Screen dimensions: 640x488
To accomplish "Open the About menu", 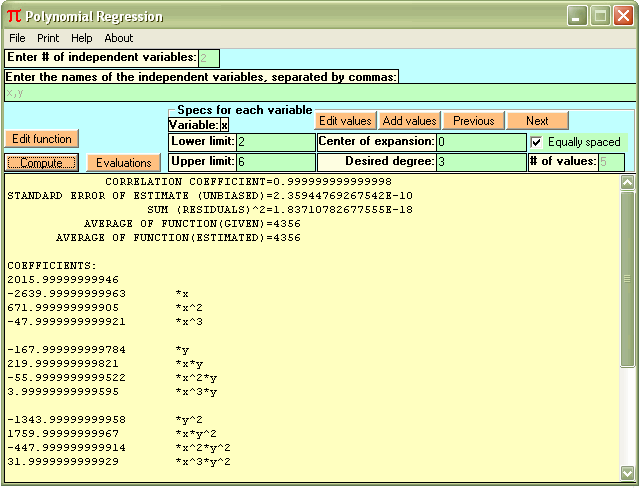I will click(119, 38).
